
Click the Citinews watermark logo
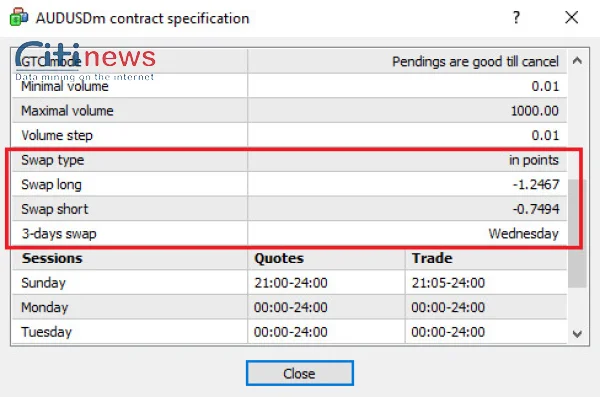[85, 60]
